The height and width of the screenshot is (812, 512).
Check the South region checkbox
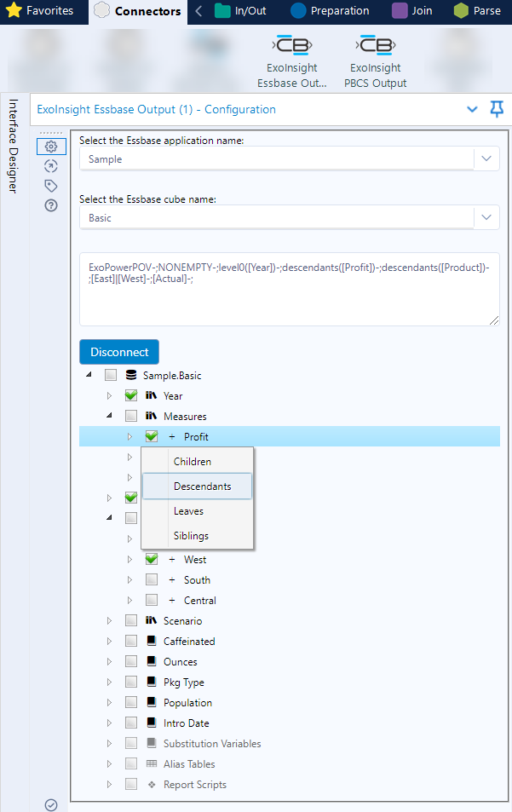coord(151,579)
